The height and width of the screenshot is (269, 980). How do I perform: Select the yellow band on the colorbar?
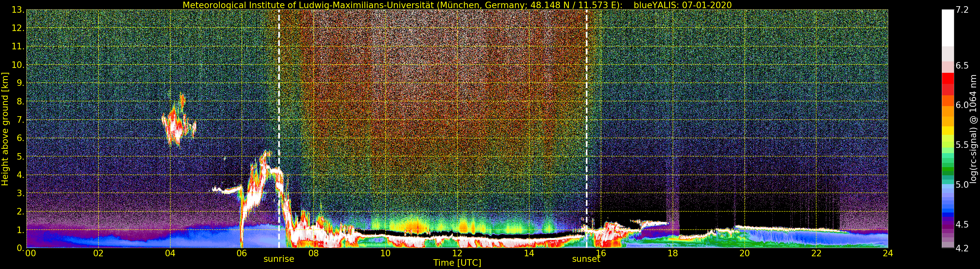pyautogui.click(x=947, y=131)
